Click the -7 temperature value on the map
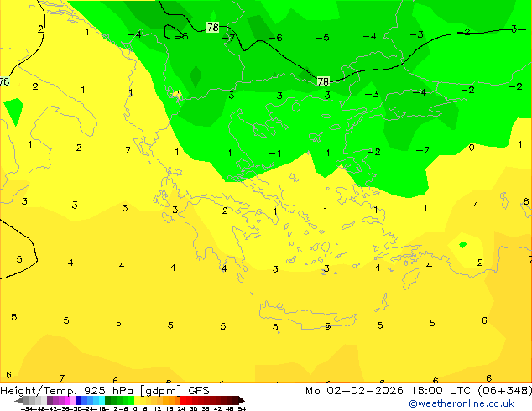This screenshot has width=532, height=411. point(229,38)
